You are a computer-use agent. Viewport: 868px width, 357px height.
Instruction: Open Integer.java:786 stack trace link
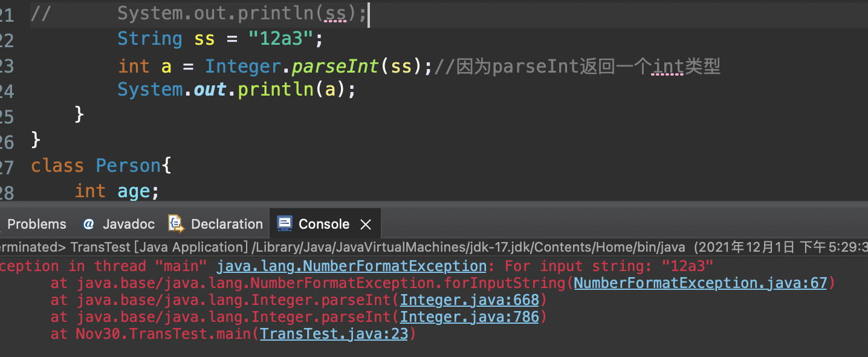click(469, 316)
